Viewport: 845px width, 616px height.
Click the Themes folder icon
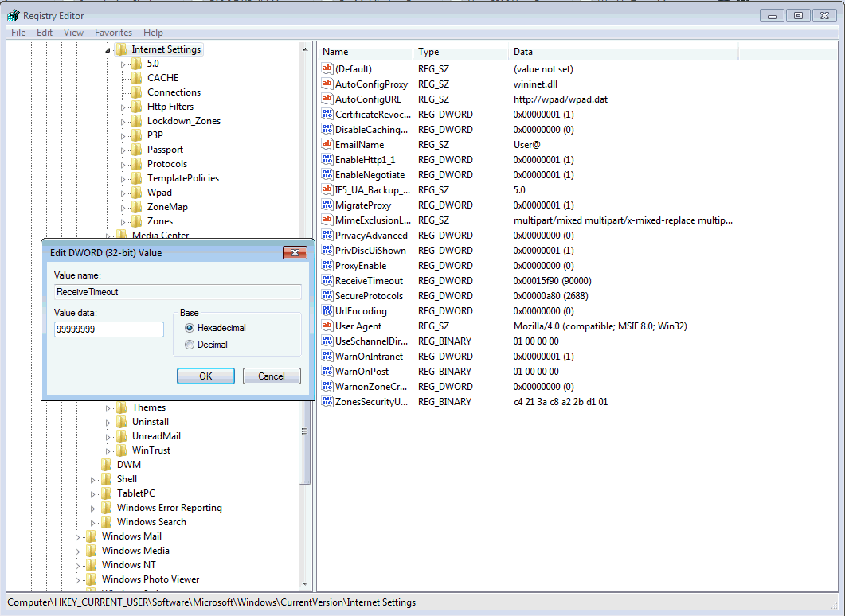click(x=122, y=407)
